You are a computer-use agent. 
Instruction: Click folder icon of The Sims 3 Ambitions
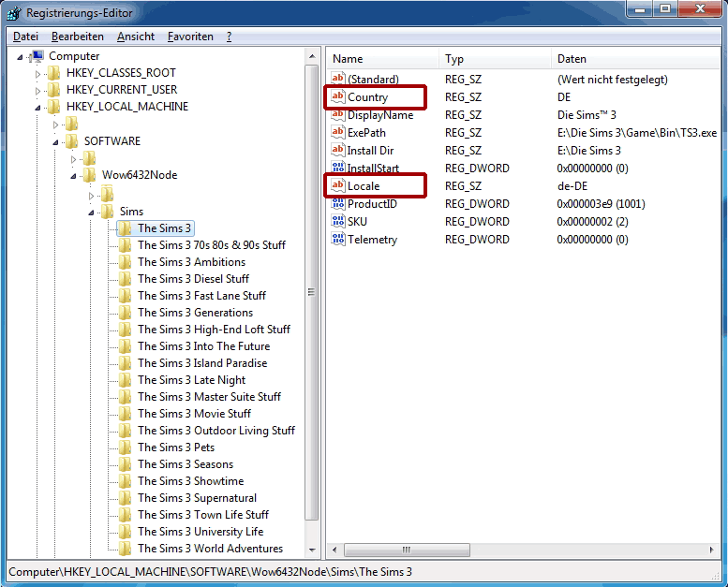(125, 262)
